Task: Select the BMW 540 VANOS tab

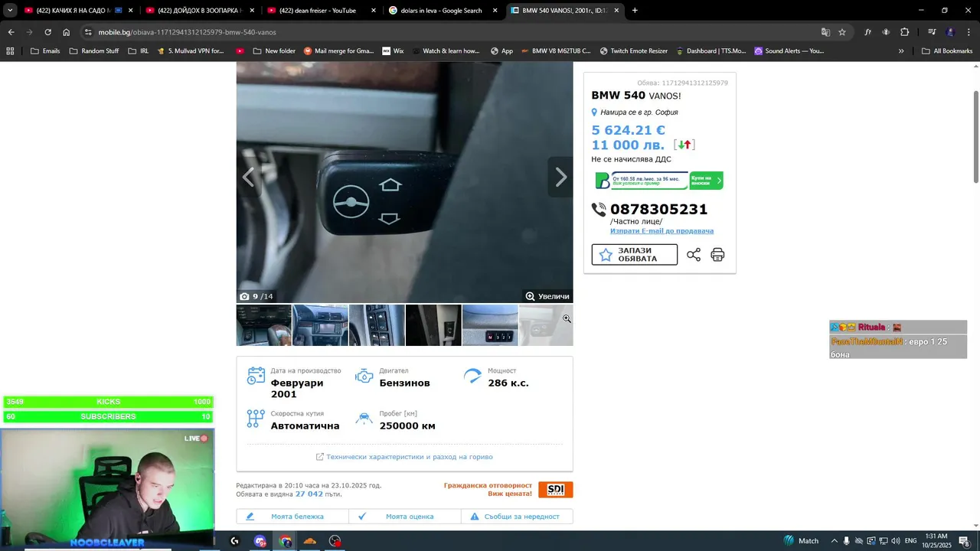Action: click(x=566, y=11)
